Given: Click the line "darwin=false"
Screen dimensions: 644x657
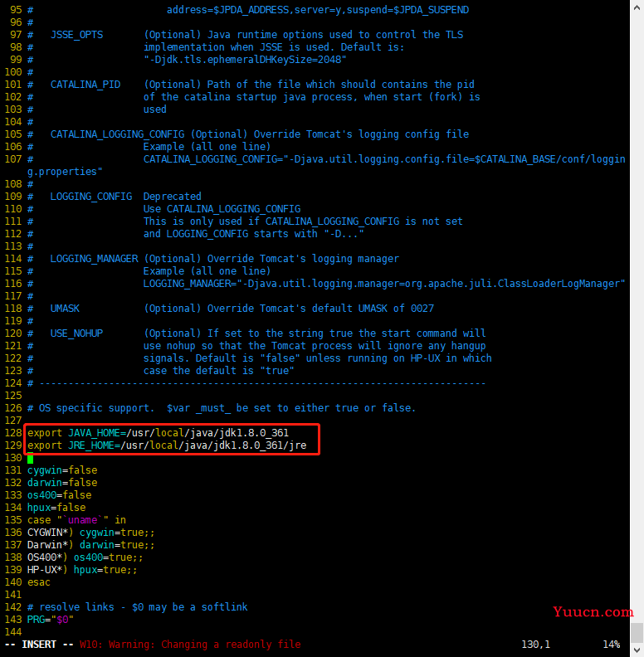Looking at the screenshot, I should pos(62,483).
